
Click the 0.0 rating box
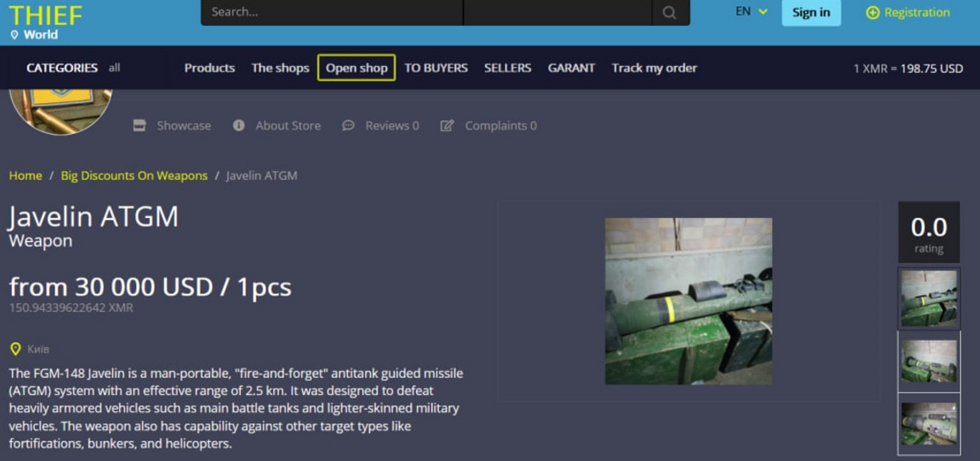click(929, 232)
